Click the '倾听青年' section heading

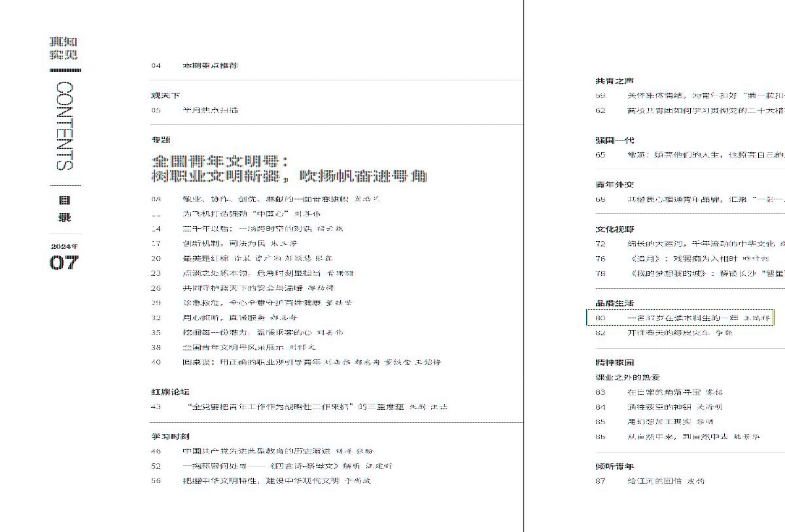(x=615, y=467)
